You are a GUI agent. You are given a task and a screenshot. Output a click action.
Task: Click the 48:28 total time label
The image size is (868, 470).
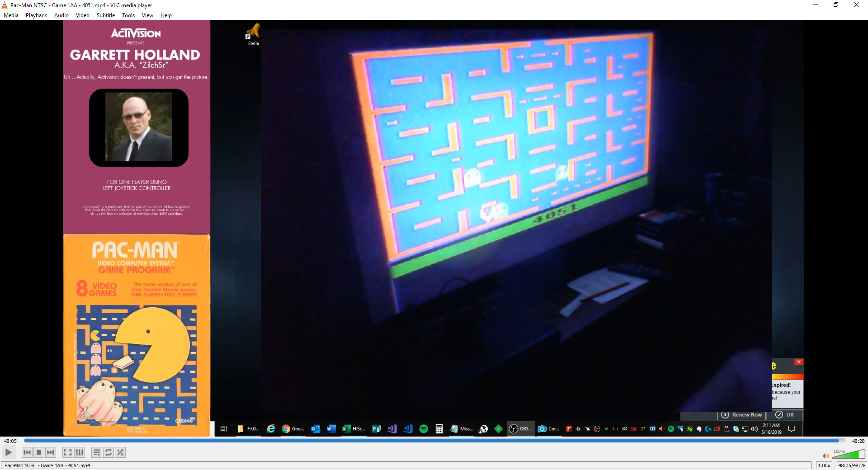(858, 441)
